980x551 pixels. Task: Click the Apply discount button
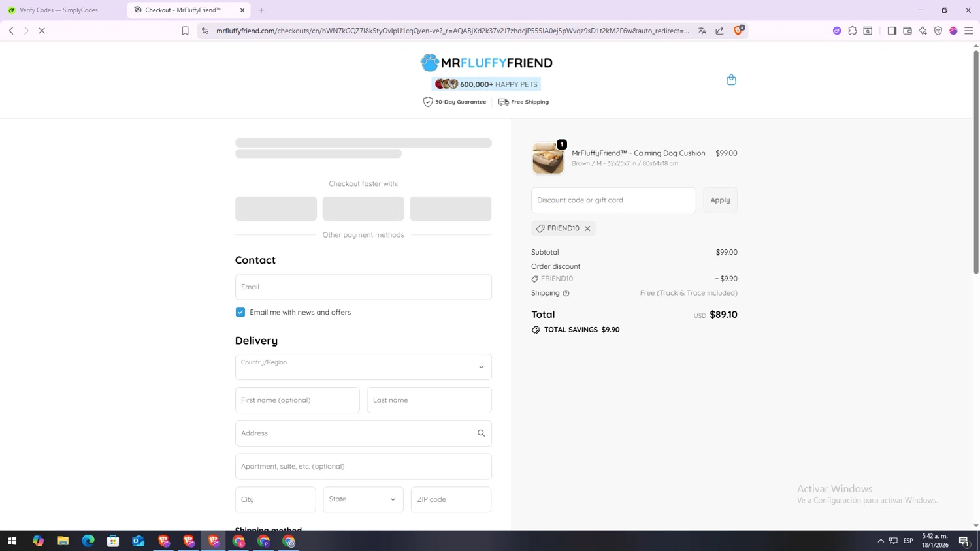pos(720,200)
